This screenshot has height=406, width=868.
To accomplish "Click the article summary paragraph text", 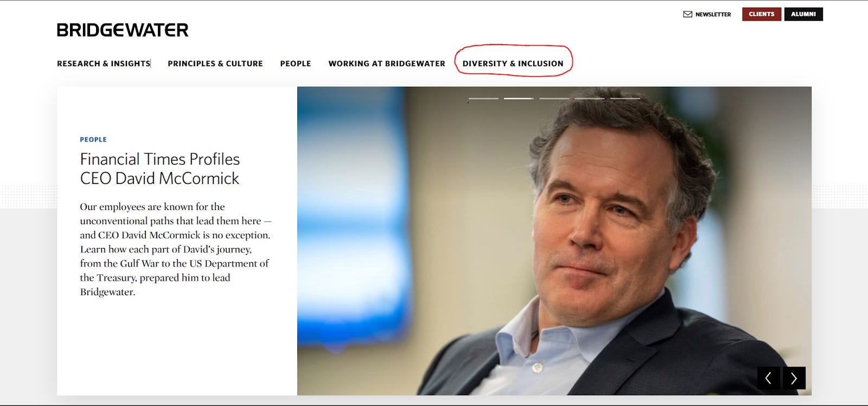I will click(175, 249).
